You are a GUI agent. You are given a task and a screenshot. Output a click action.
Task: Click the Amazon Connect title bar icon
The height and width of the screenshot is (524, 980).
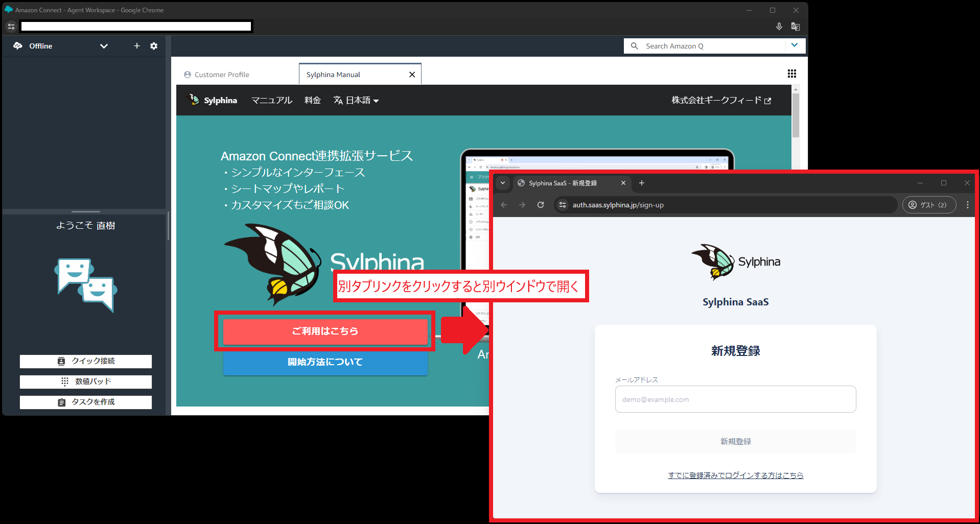coord(9,10)
